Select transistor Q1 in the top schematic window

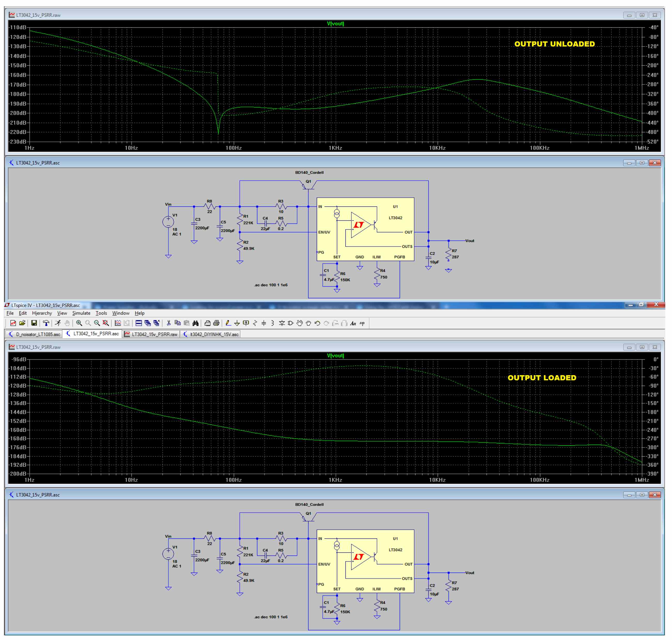(x=308, y=185)
